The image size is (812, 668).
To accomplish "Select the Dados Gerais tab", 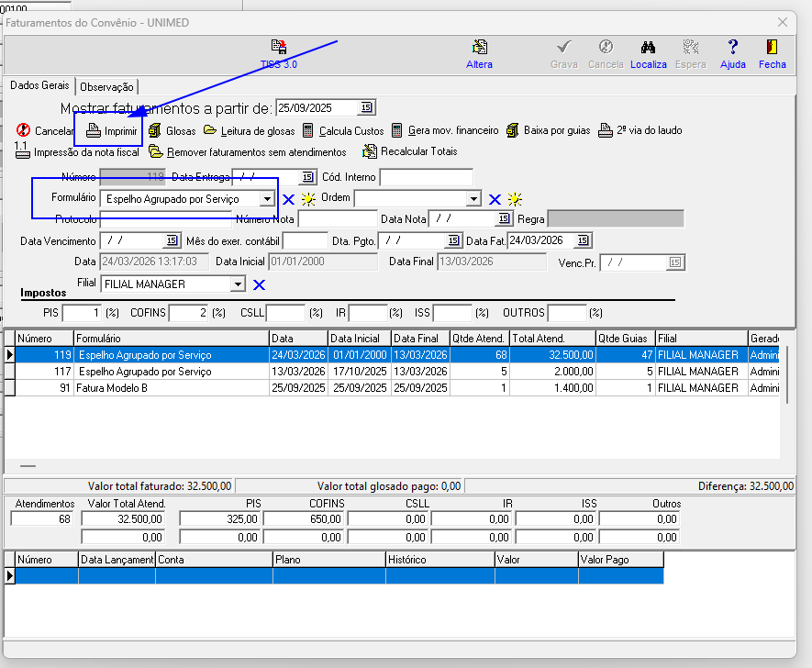I will coord(39,86).
